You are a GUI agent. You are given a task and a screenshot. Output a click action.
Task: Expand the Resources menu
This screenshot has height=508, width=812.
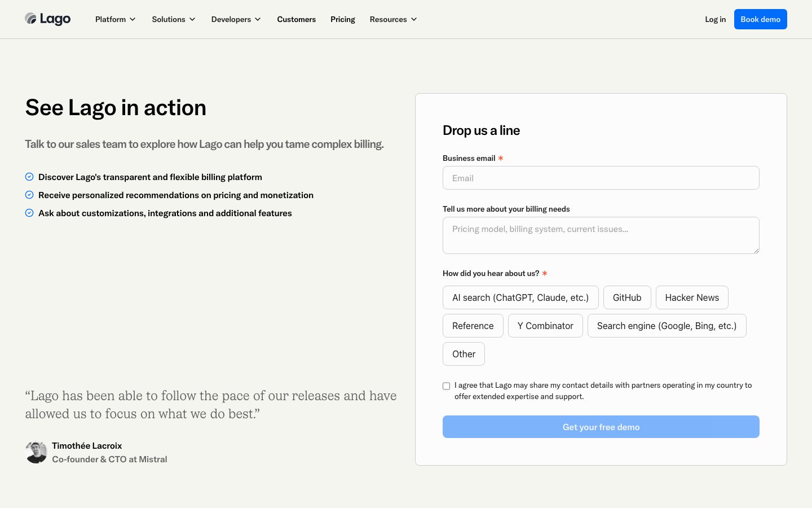point(394,19)
